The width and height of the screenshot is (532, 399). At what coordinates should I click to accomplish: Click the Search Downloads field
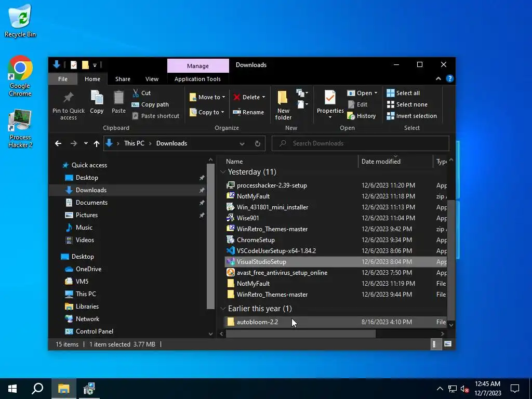tap(361, 143)
